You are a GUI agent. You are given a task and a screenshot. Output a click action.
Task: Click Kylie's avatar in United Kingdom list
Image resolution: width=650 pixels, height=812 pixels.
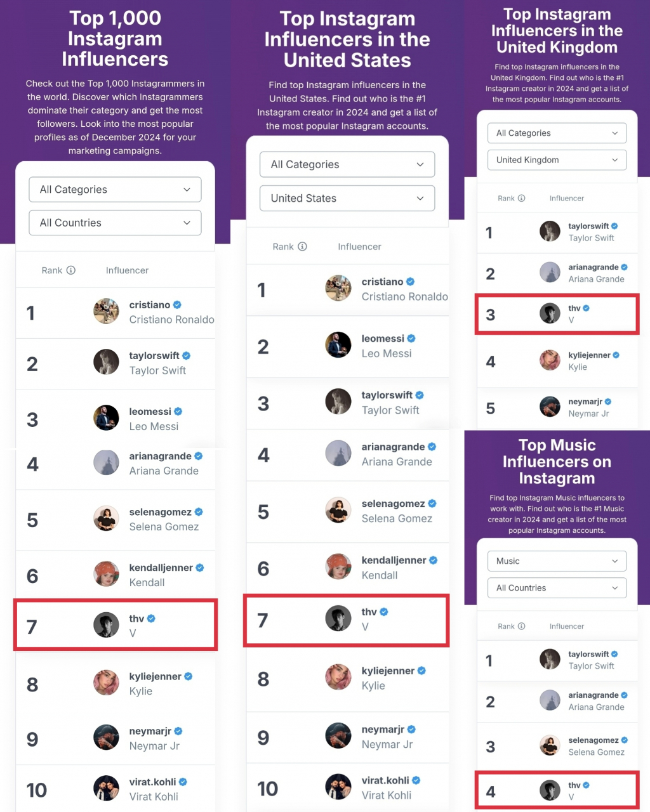coord(550,360)
